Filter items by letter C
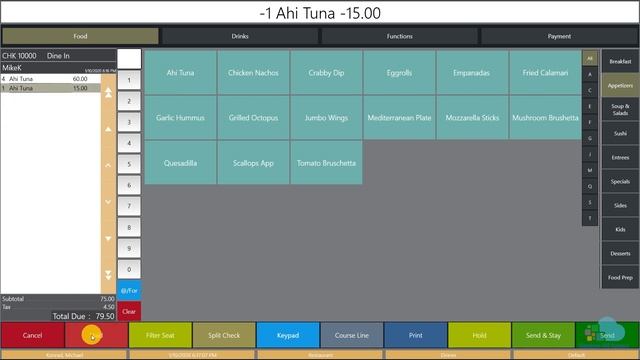This screenshot has width=640, height=360. 590,90
